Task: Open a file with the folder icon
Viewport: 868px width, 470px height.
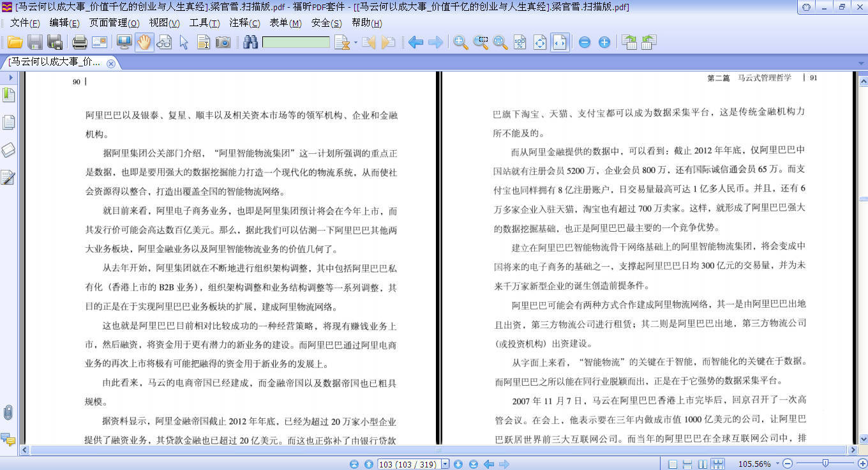Action: click(15, 42)
